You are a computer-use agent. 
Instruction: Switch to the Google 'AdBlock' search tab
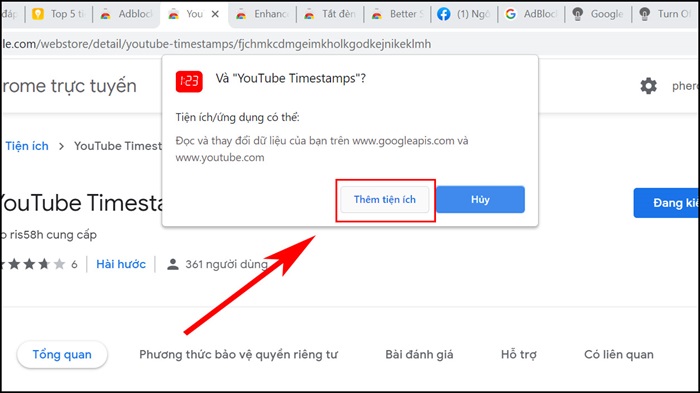tap(531, 14)
